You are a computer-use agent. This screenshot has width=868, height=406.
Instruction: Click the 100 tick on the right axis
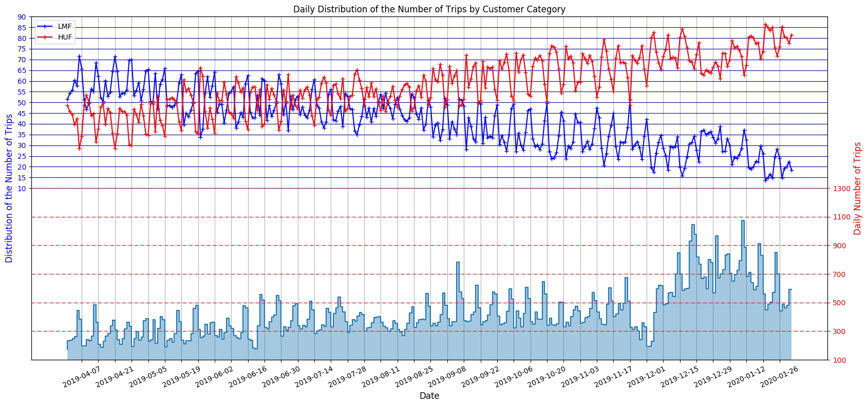coord(839,360)
